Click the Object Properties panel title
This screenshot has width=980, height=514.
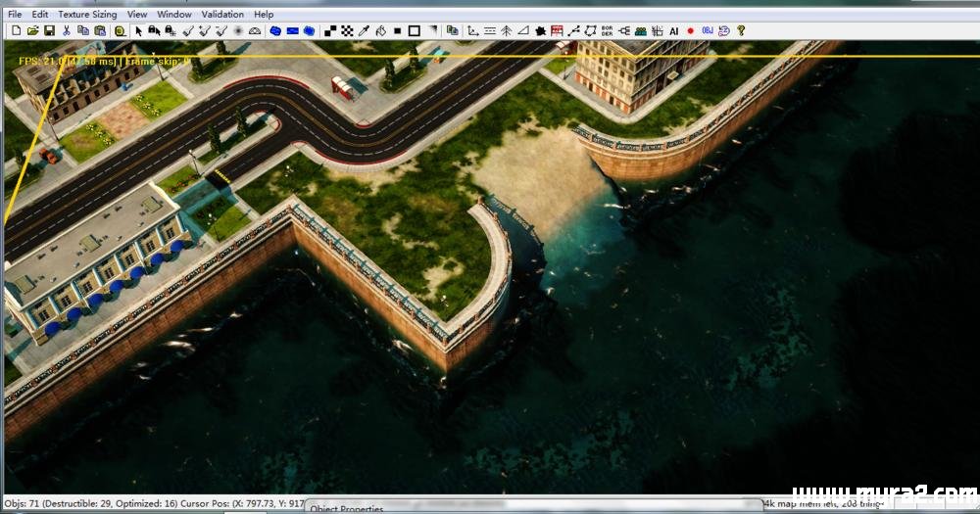click(347, 508)
